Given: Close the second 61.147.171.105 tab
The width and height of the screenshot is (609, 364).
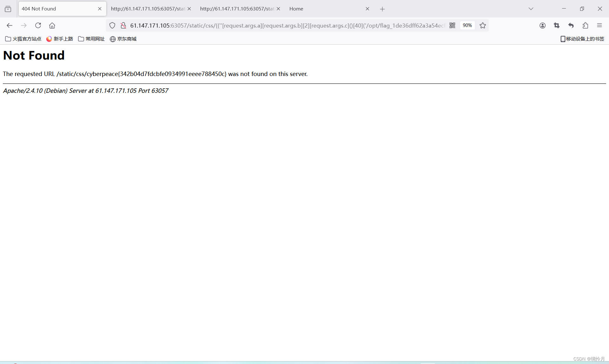Looking at the screenshot, I should [278, 9].
